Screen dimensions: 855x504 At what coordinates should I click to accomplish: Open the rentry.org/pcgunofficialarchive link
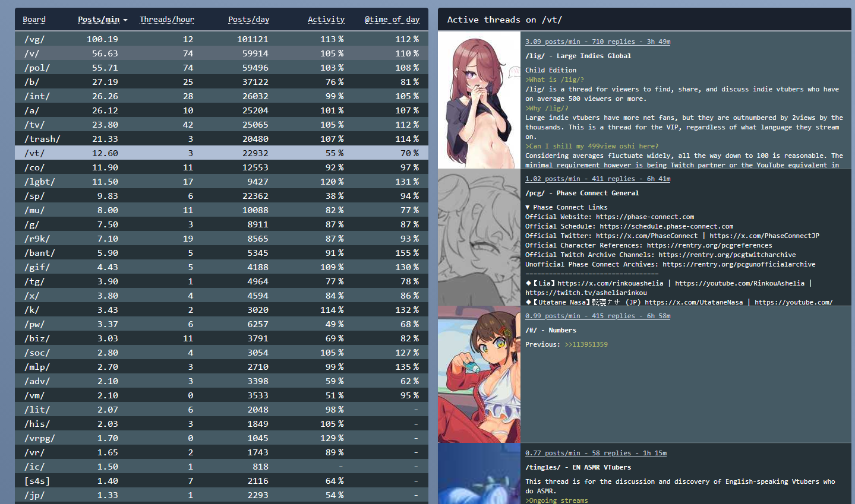(x=739, y=264)
